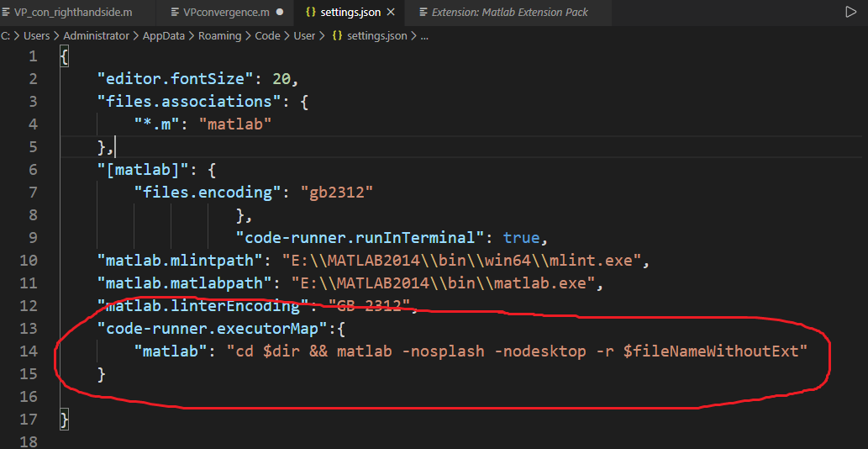Switch to the VP_con_righthandside.m tab
The width and height of the screenshot is (868, 449).
coord(72,12)
